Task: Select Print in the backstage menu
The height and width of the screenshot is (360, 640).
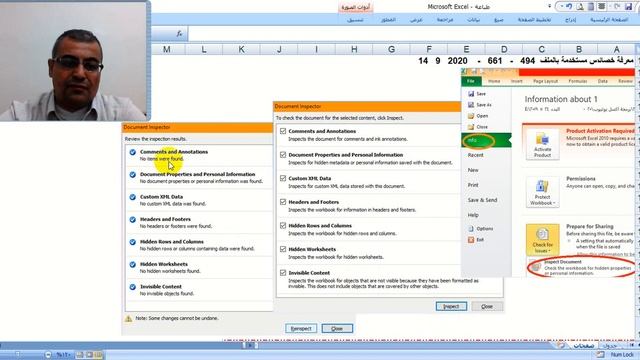Action: click(x=473, y=185)
